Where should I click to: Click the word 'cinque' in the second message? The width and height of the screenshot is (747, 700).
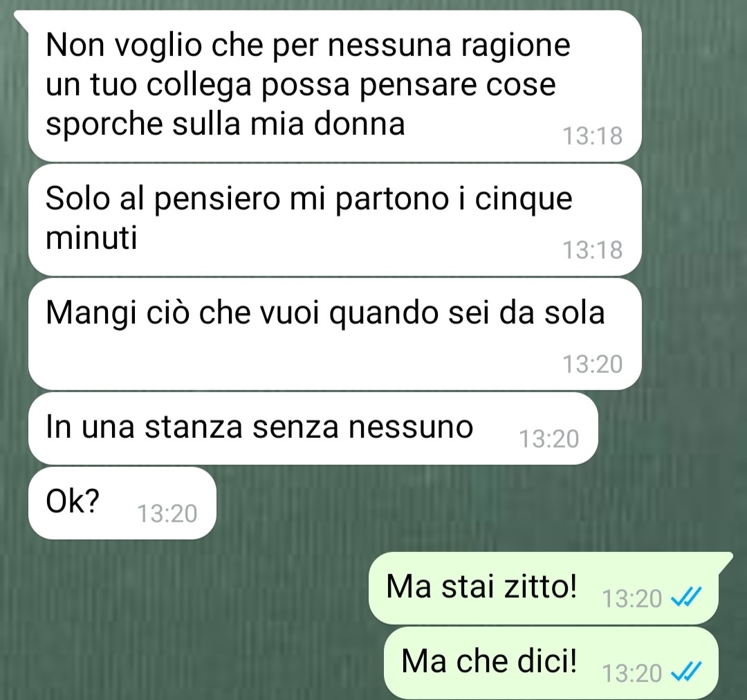(524, 200)
